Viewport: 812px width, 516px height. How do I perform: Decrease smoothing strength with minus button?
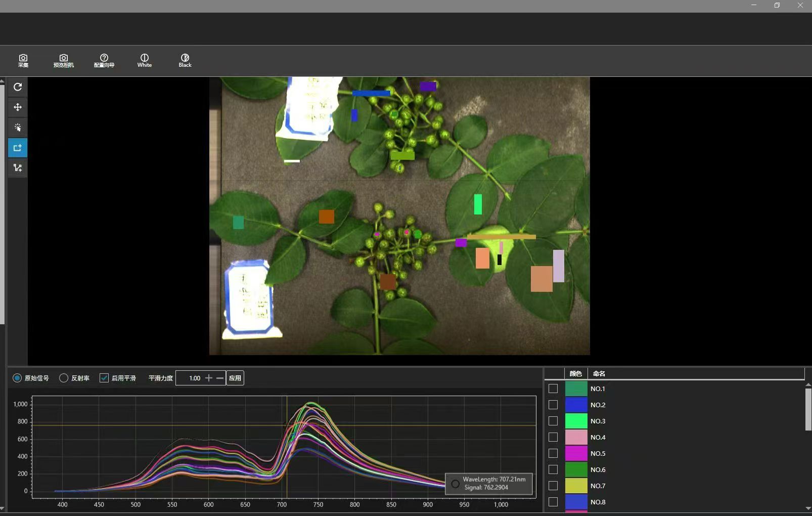pos(220,378)
